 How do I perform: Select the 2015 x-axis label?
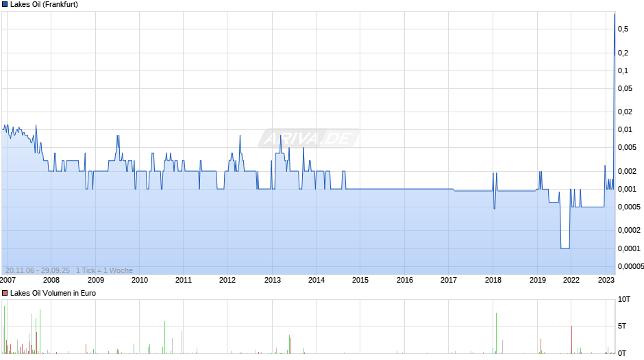pyautogui.click(x=360, y=280)
